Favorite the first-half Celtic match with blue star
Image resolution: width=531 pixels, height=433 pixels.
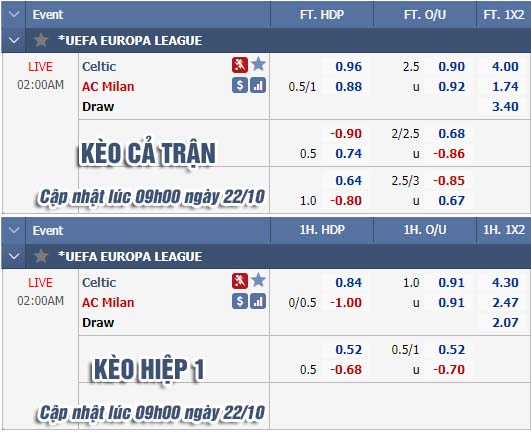(258, 280)
